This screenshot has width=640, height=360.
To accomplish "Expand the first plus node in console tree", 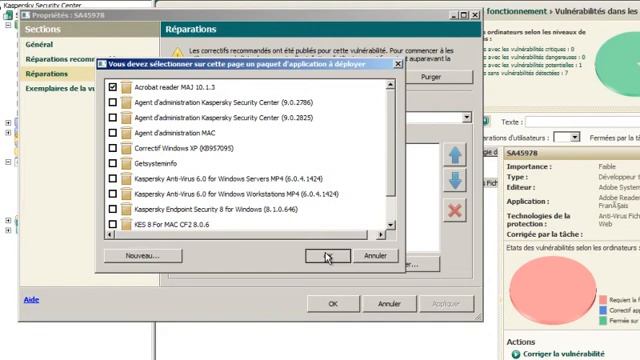I will tap(8, 123).
